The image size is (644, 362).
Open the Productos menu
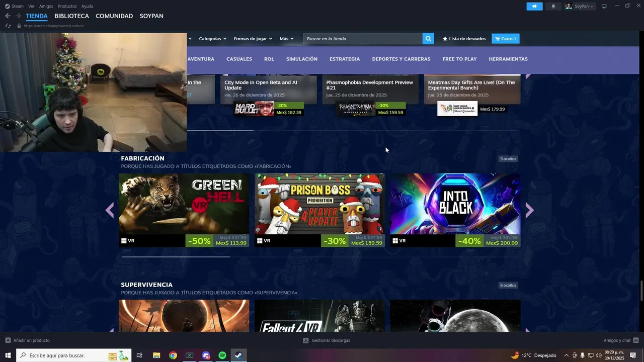pos(67,6)
